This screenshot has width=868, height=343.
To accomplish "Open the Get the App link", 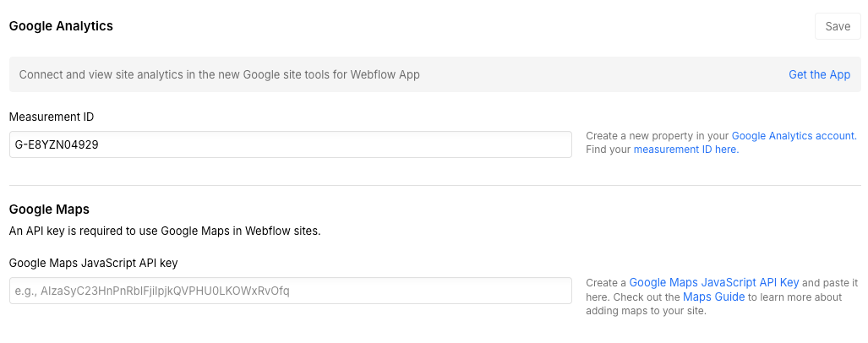I will pyautogui.click(x=819, y=74).
